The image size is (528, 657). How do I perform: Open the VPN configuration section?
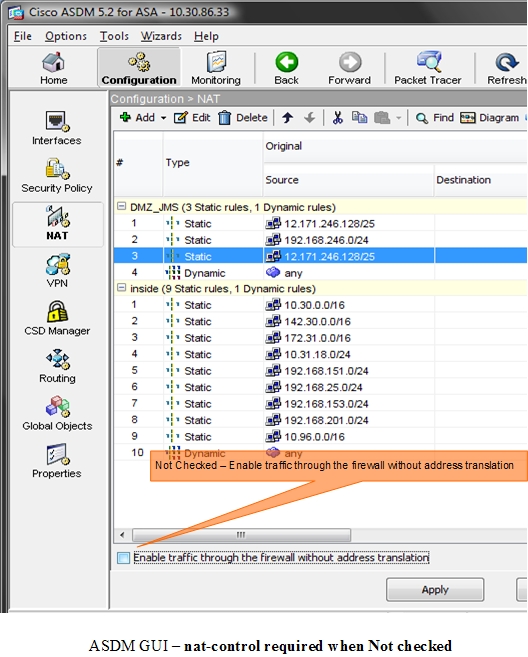[57, 271]
